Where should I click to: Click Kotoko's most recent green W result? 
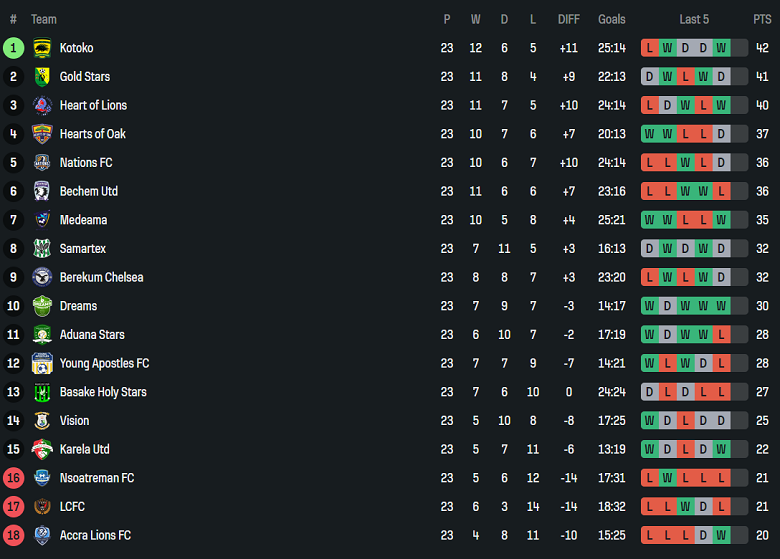[x=721, y=48]
